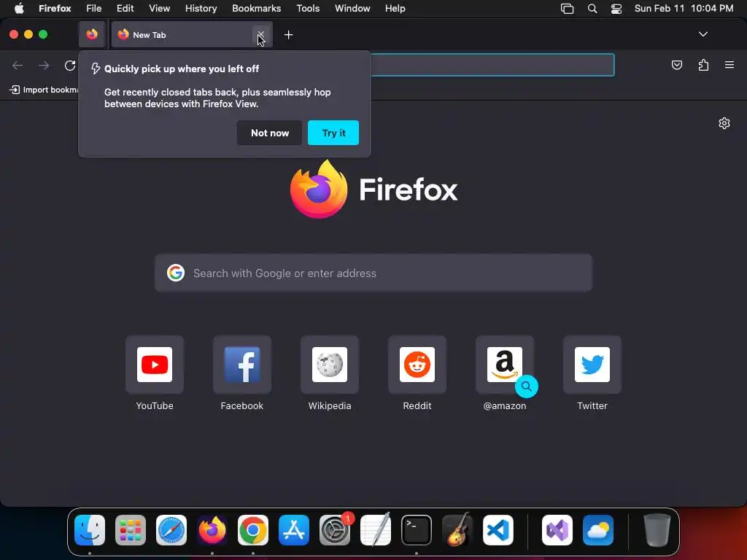The image size is (747, 560).
Task: Open the Tools menu
Action: [308, 9]
